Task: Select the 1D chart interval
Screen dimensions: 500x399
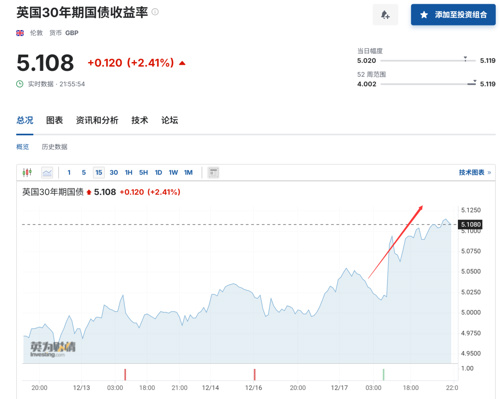Action: 158,172
